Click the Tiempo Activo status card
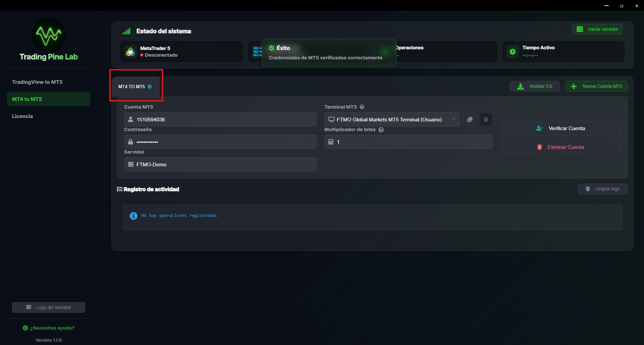The image size is (644, 345). (563, 52)
